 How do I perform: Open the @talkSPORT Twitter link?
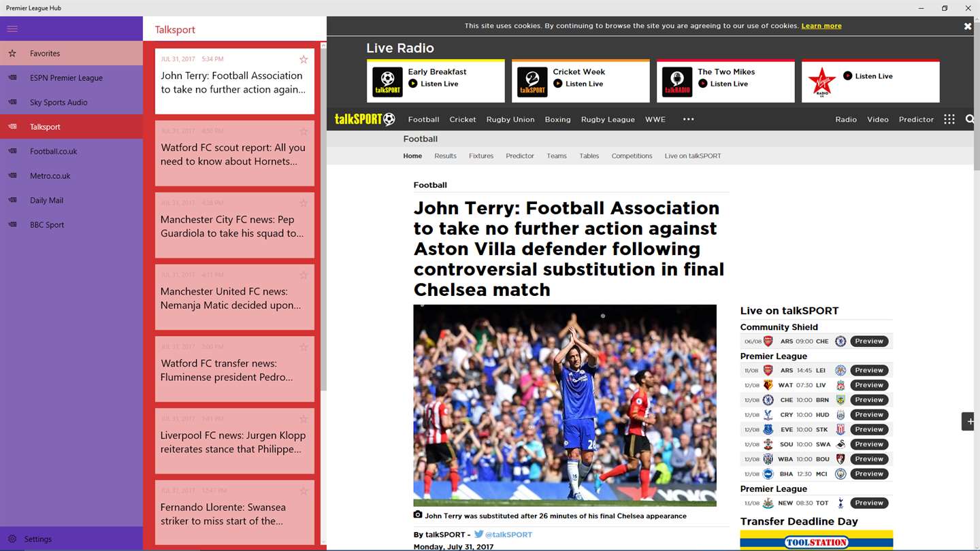(503, 535)
